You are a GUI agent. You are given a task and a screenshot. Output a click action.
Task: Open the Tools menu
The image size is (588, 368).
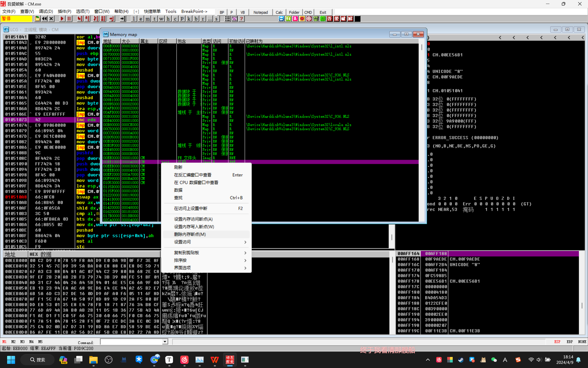(171, 11)
